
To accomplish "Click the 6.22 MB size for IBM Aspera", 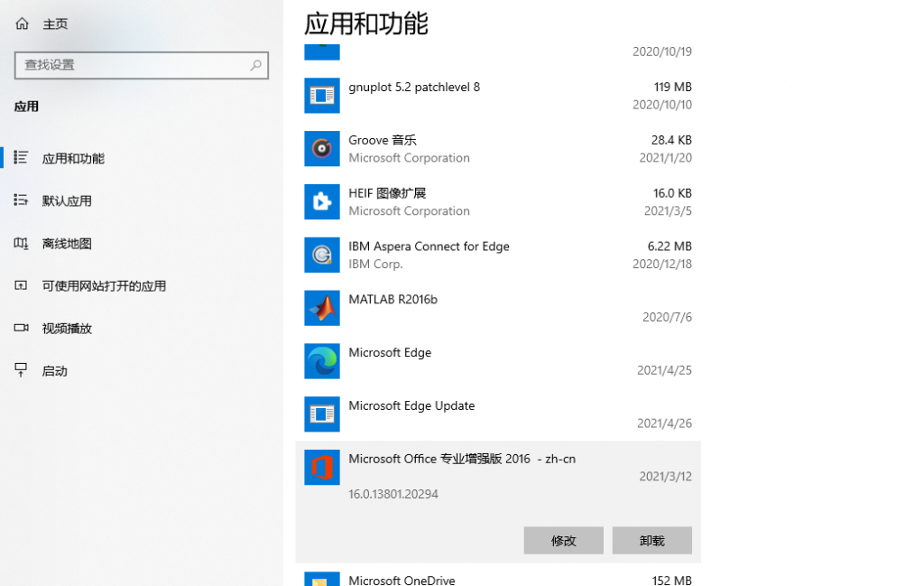I will point(670,246).
